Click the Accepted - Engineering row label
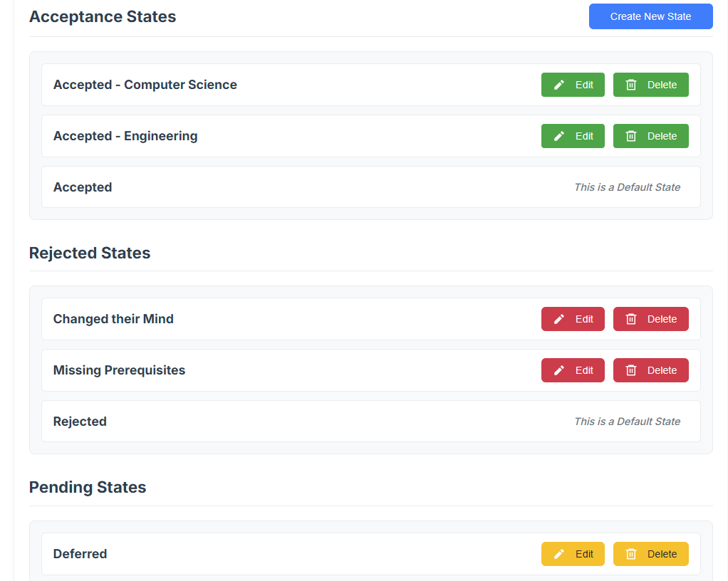Image resolution: width=728 pixels, height=581 pixels. (125, 135)
